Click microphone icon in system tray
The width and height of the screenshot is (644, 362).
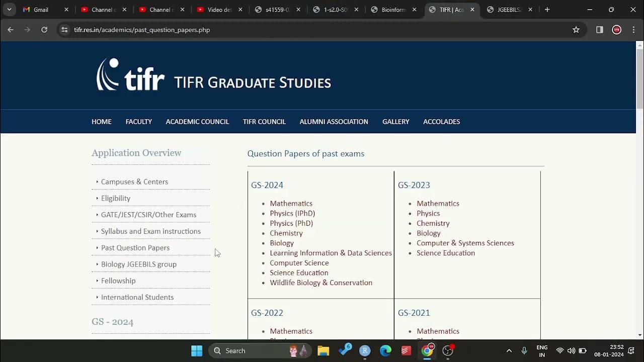click(x=524, y=350)
